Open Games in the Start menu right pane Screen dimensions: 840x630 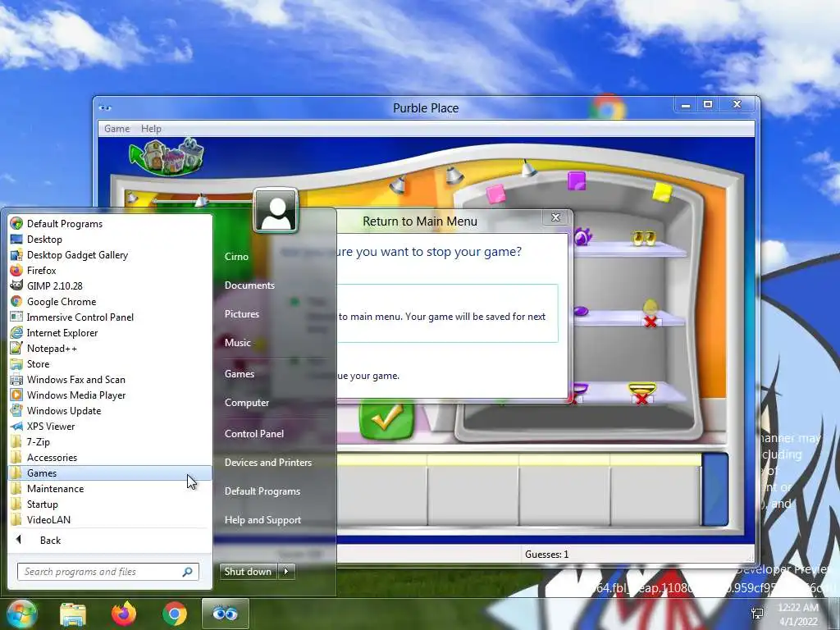239,373
